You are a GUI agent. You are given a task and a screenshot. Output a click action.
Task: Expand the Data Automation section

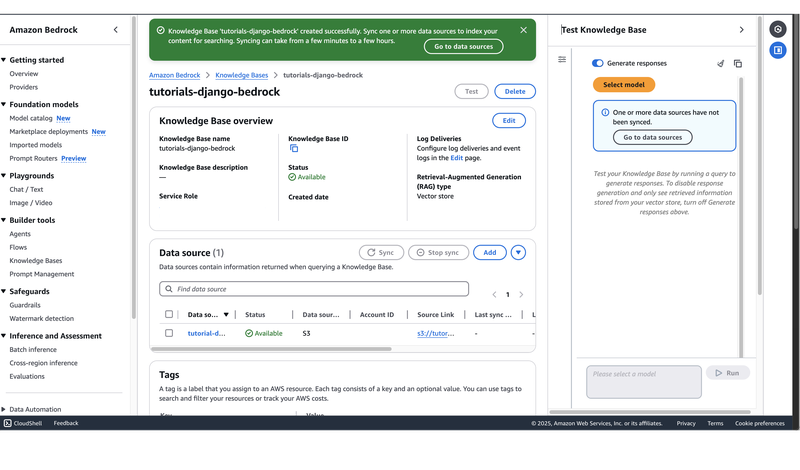coord(4,409)
